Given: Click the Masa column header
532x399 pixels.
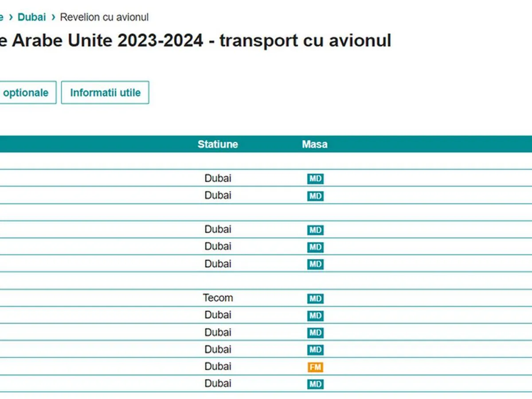Looking at the screenshot, I should tap(315, 144).
